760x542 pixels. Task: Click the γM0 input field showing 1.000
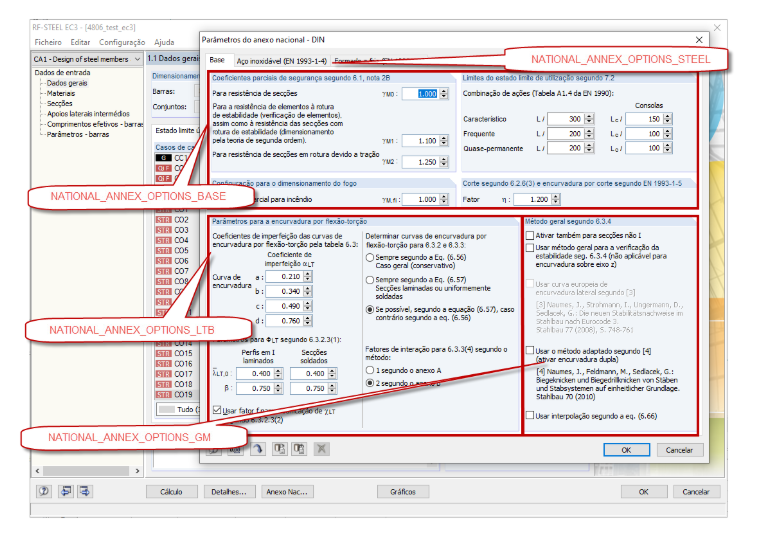[421, 94]
